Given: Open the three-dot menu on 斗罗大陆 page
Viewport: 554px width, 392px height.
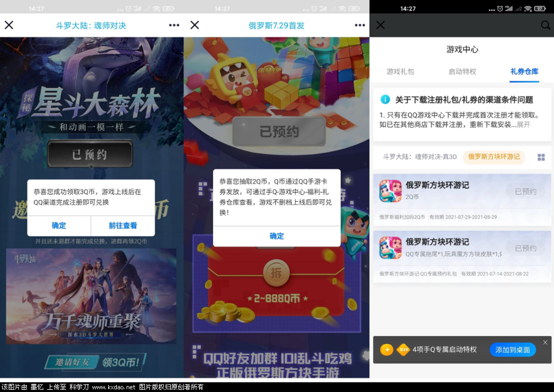Looking at the screenshot, I should (x=174, y=25).
